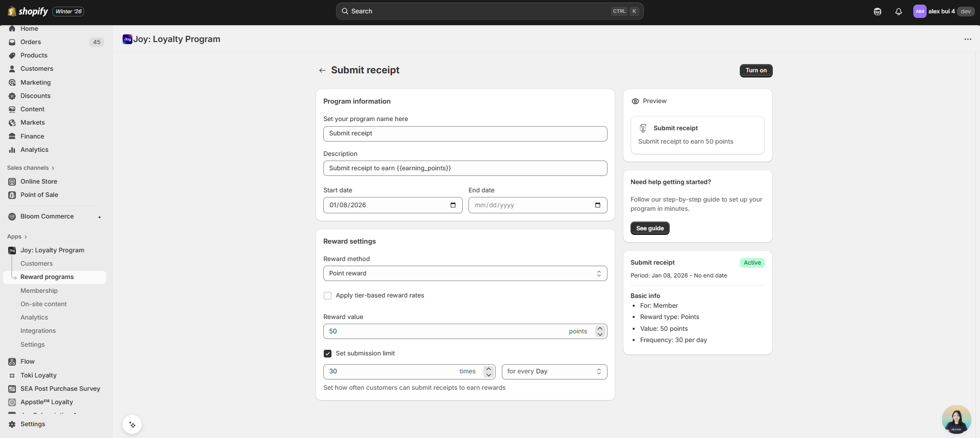Open the End date calendar picker icon
The height and width of the screenshot is (438, 980).
[598, 205]
